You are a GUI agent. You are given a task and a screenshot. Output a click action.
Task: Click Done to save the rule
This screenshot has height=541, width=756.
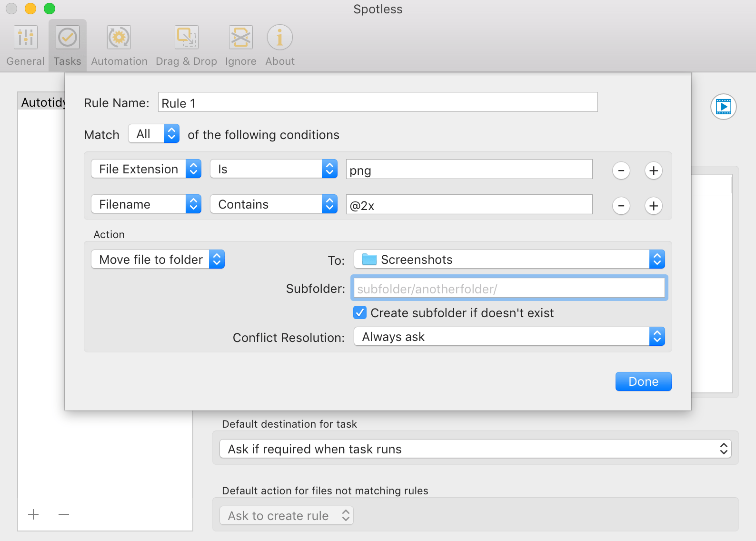[x=643, y=381]
